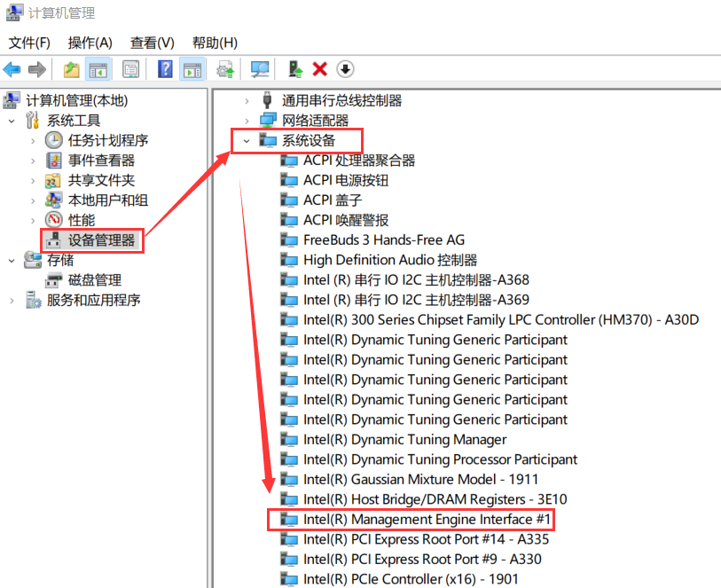Screen dimensions: 721x588
Task: Select Intel(R) 300 Series Chipset LPC Controller
Action: point(501,320)
